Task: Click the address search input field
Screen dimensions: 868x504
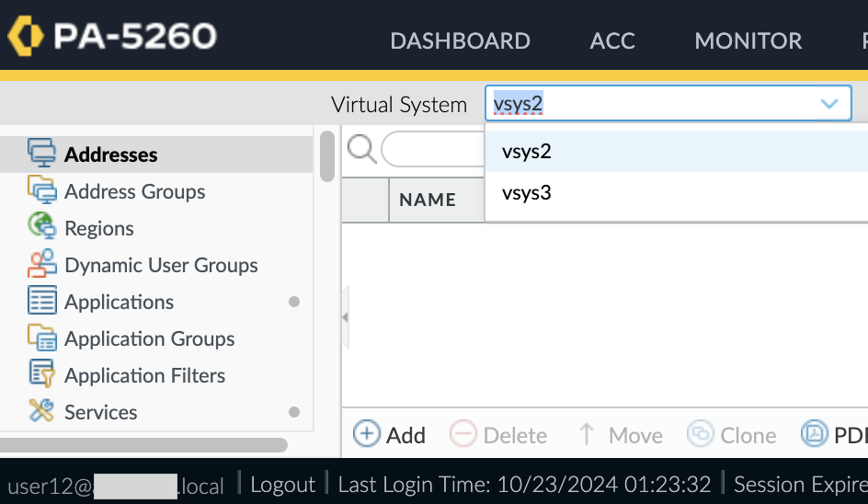Action: pos(433,149)
